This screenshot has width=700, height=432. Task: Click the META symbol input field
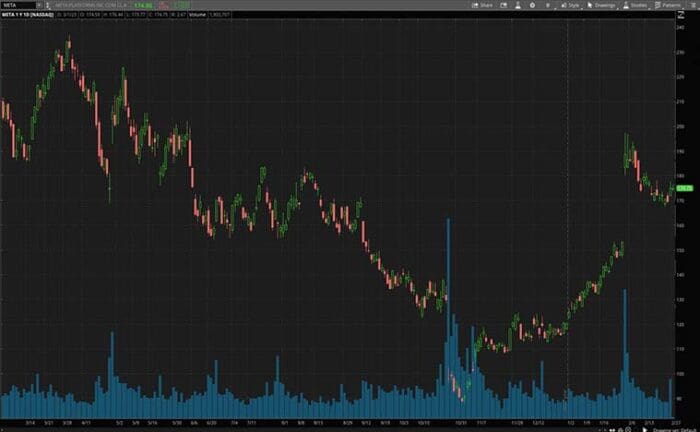point(18,5)
